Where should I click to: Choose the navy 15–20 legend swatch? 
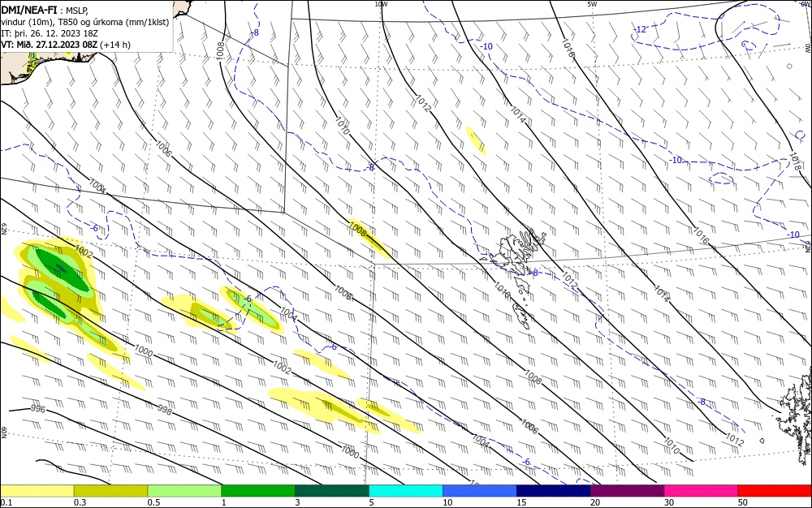[554, 491]
